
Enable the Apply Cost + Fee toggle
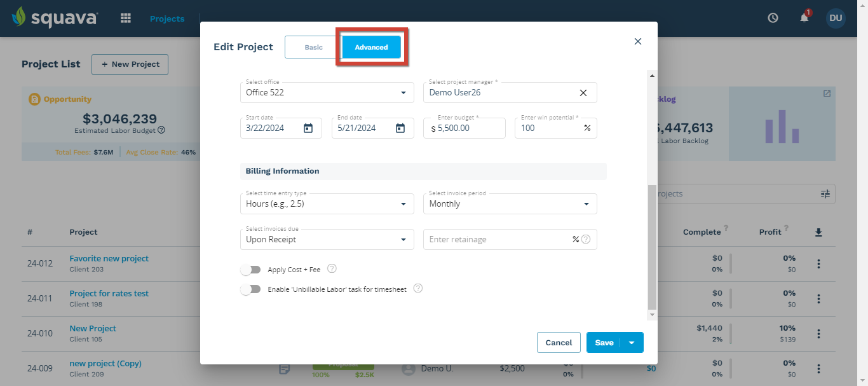click(251, 270)
